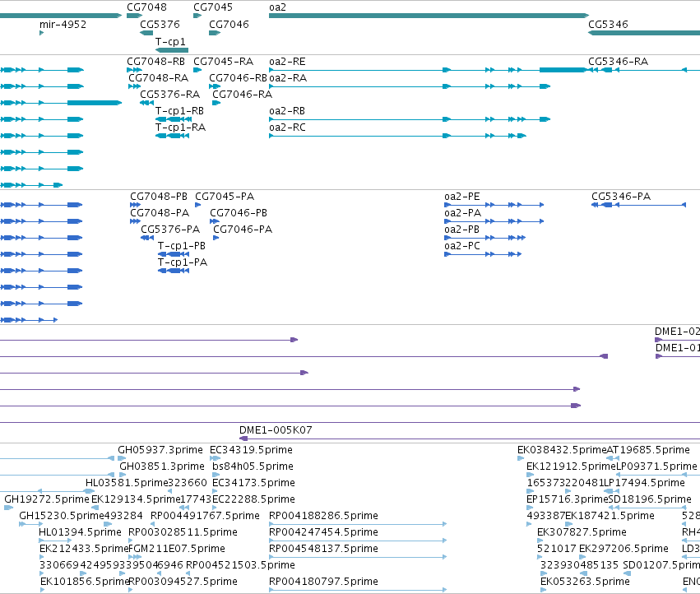The width and height of the screenshot is (700, 594).
Task: Click the oa2-PA protein label
Action: click(x=462, y=213)
